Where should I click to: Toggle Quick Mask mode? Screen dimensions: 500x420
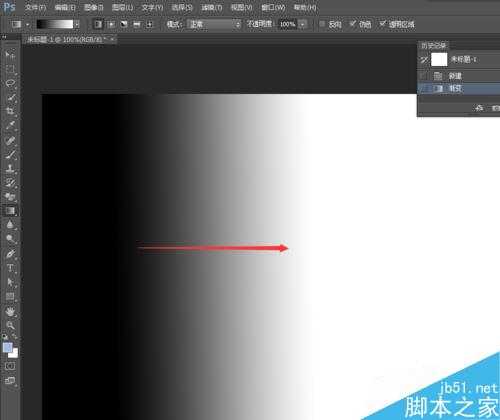(x=10, y=366)
